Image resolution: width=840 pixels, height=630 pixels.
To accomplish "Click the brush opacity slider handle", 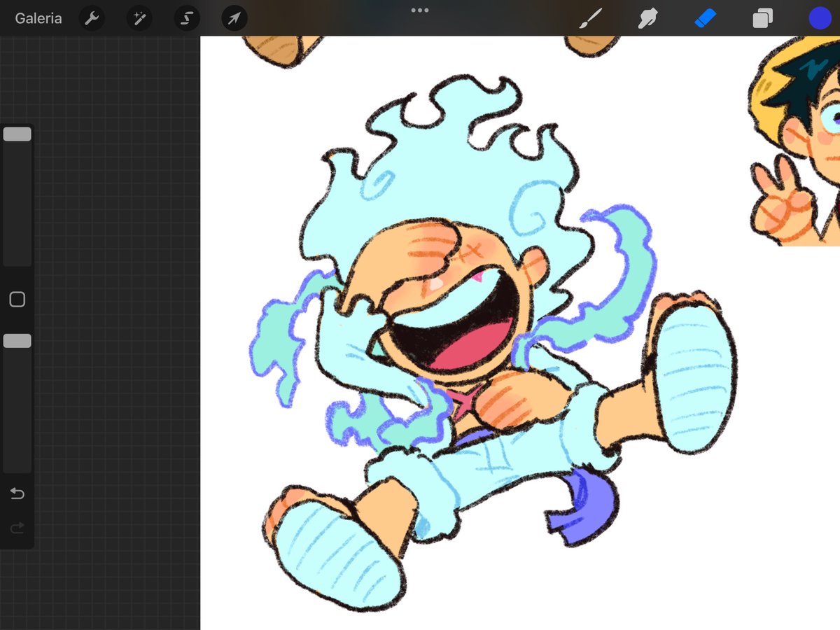I will coord(17,341).
